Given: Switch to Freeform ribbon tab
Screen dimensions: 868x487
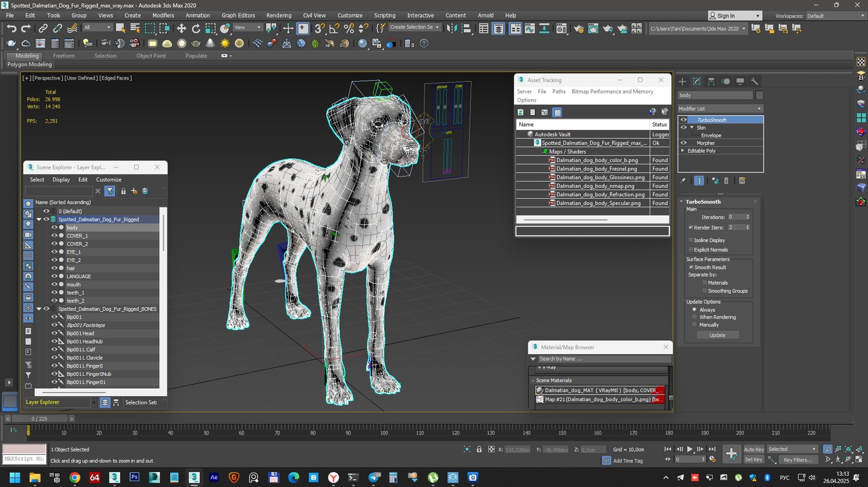Looking at the screenshot, I should 64,56.
